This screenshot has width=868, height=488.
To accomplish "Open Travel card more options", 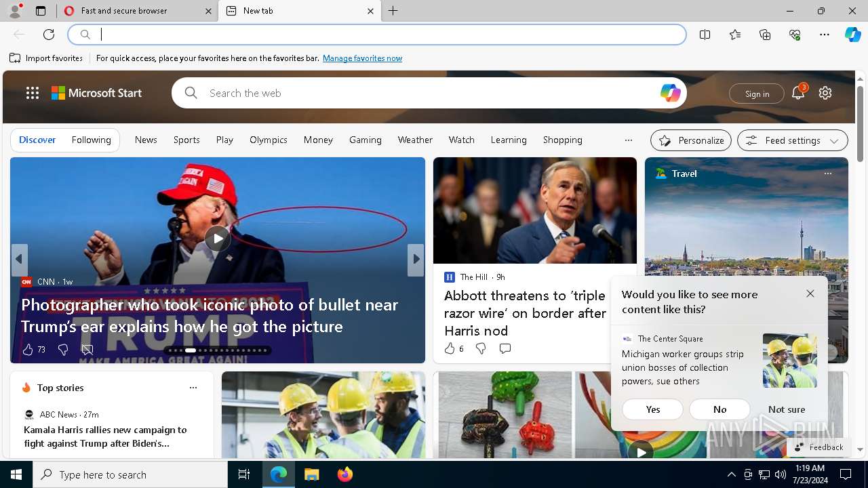I will 828,174.
